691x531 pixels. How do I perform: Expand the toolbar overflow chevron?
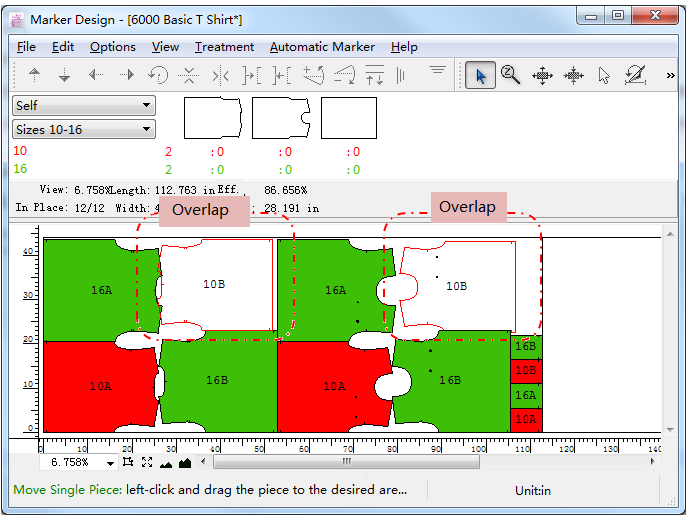(670, 75)
